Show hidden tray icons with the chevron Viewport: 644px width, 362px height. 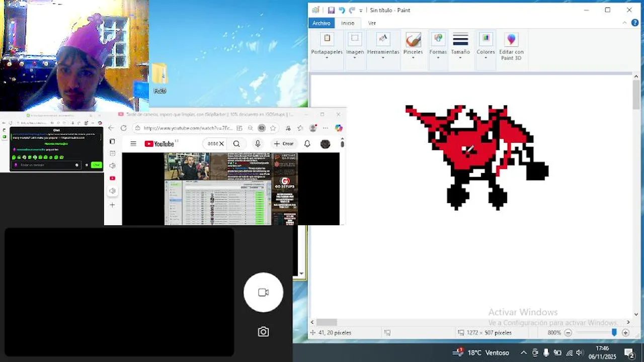tap(523, 352)
